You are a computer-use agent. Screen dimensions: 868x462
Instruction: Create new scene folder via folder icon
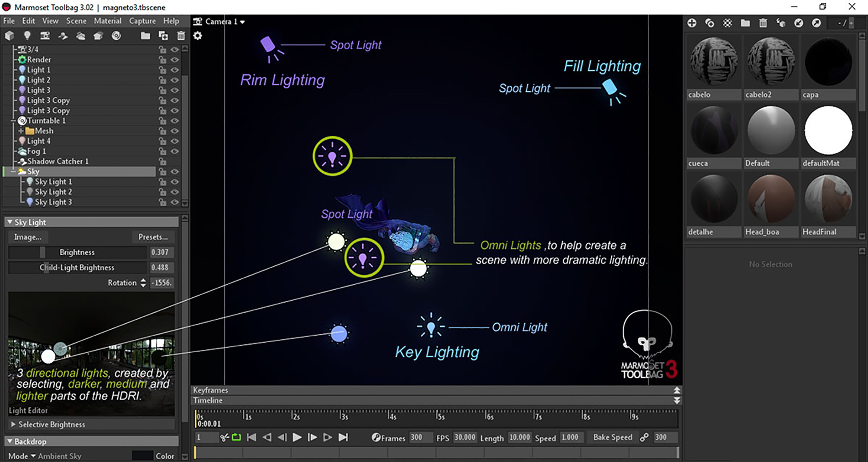tap(145, 36)
